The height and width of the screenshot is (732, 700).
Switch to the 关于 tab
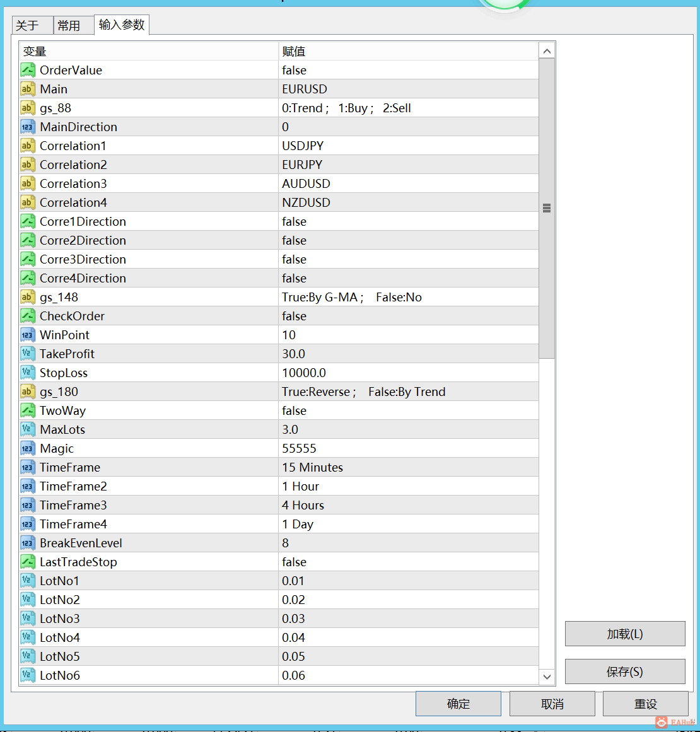tap(32, 25)
